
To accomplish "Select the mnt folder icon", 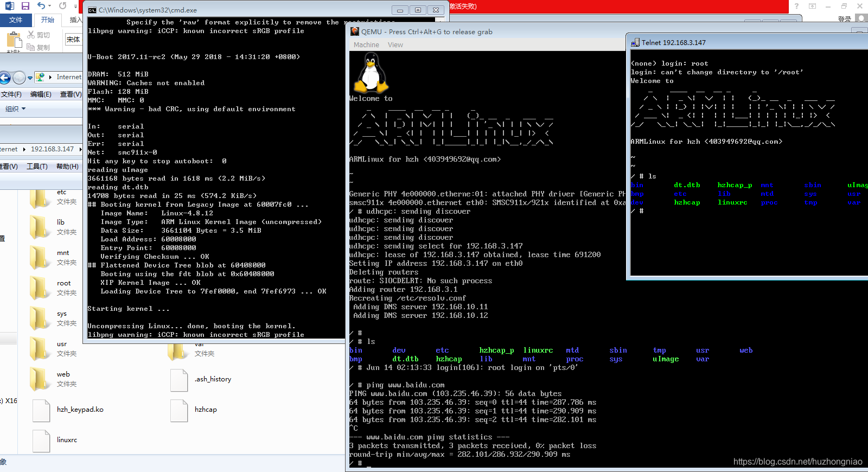I will click(39, 258).
